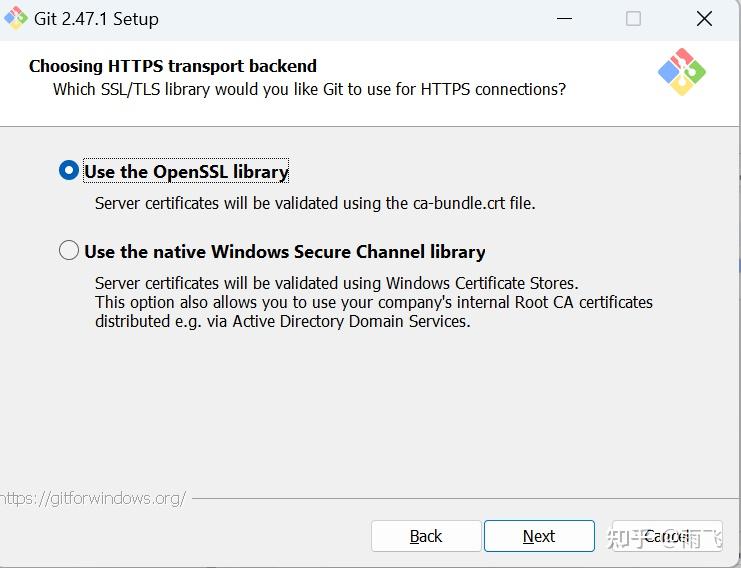Click the Git icon in title bar

pos(15,18)
